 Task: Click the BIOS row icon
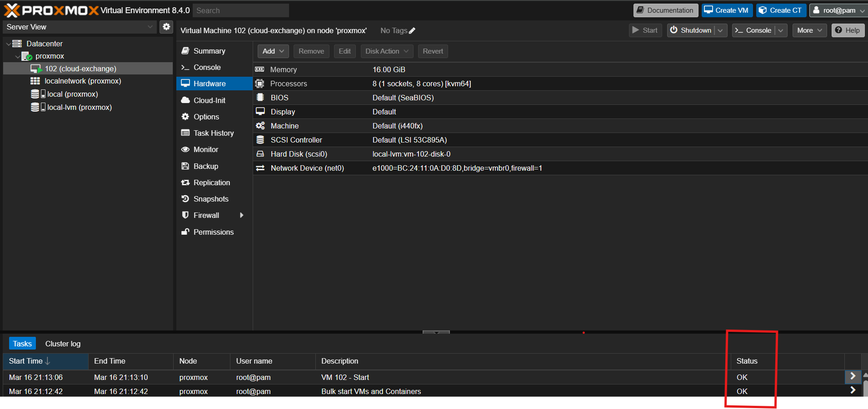click(x=260, y=98)
